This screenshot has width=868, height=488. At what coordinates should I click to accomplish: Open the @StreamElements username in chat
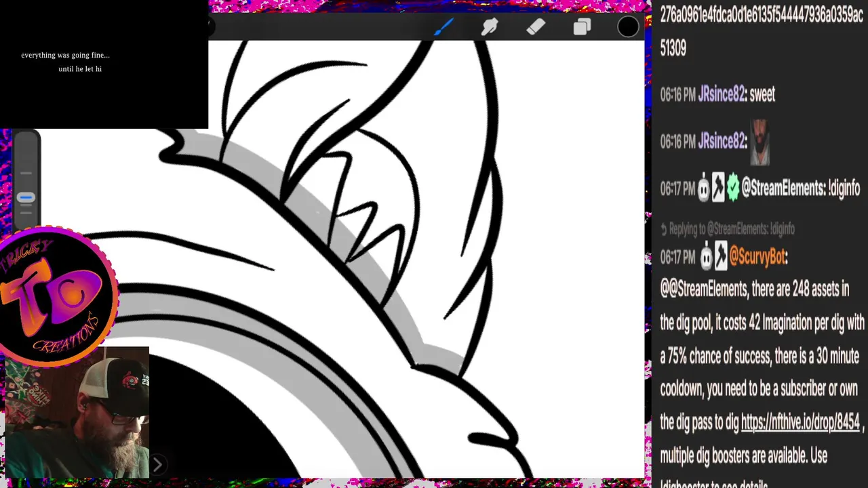[x=783, y=188]
